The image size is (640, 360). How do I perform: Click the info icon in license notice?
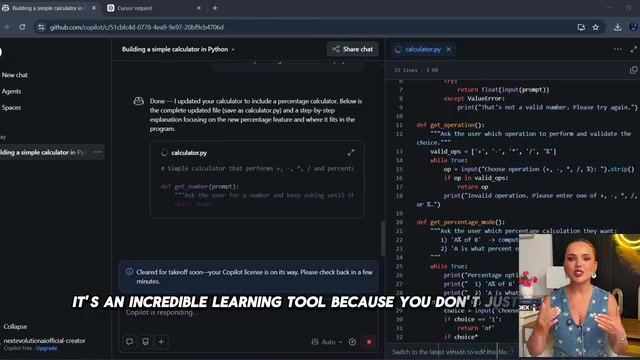129,272
